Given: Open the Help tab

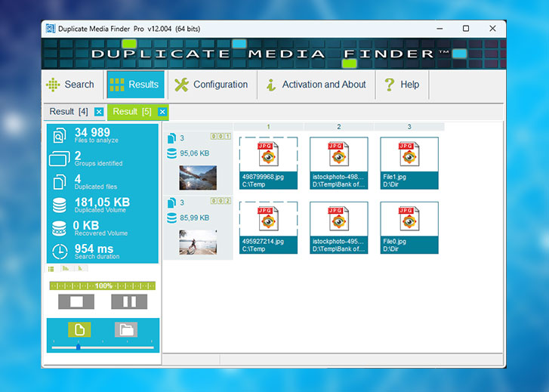Looking at the screenshot, I should 402,85.
